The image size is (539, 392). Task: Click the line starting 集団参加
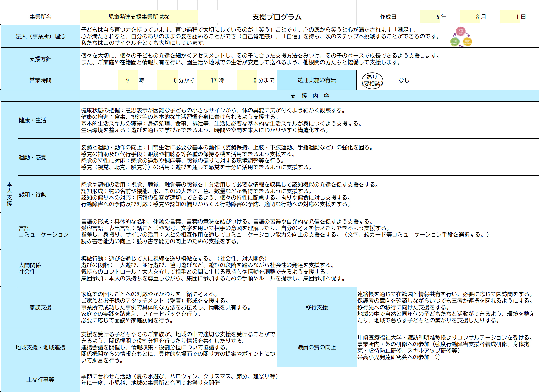click(x=213, y=278)
